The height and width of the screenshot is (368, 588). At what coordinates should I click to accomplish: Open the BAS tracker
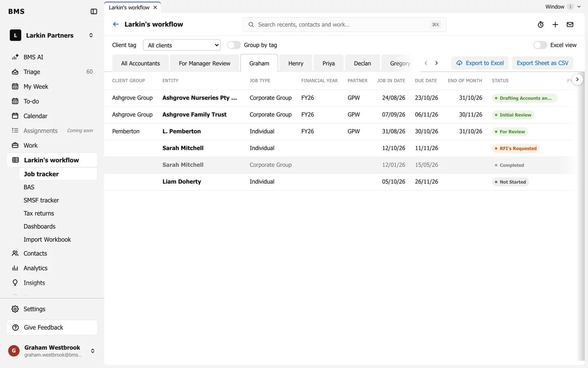tap(58, 187)
